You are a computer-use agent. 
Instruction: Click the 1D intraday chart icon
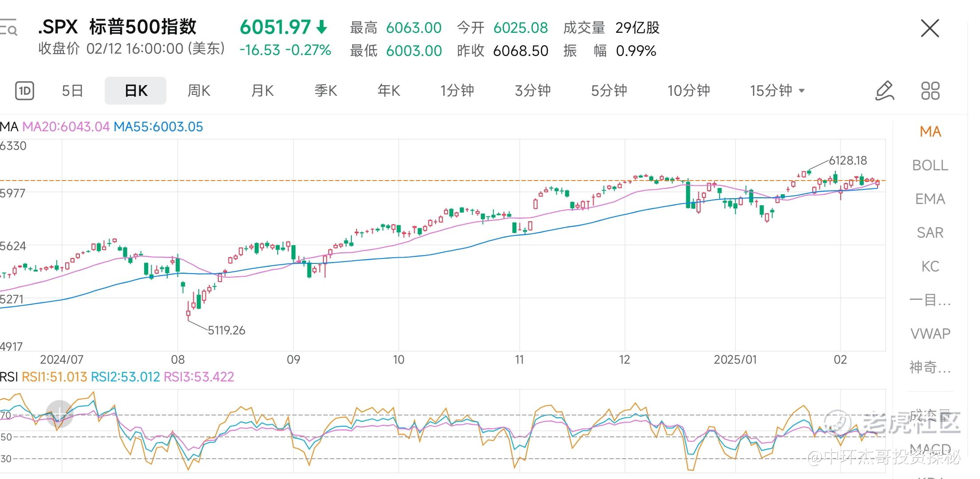pos(24,91)
